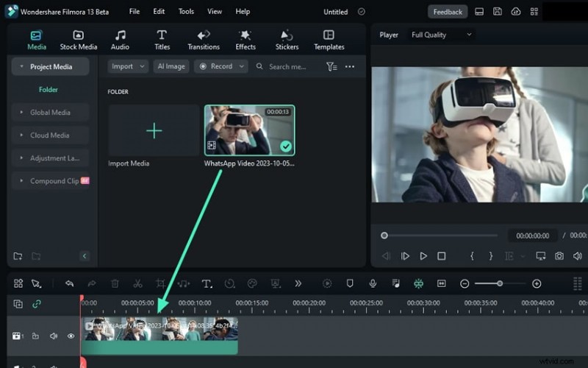
Task: Click the Import Media plus tile
Action: (154, 131)
